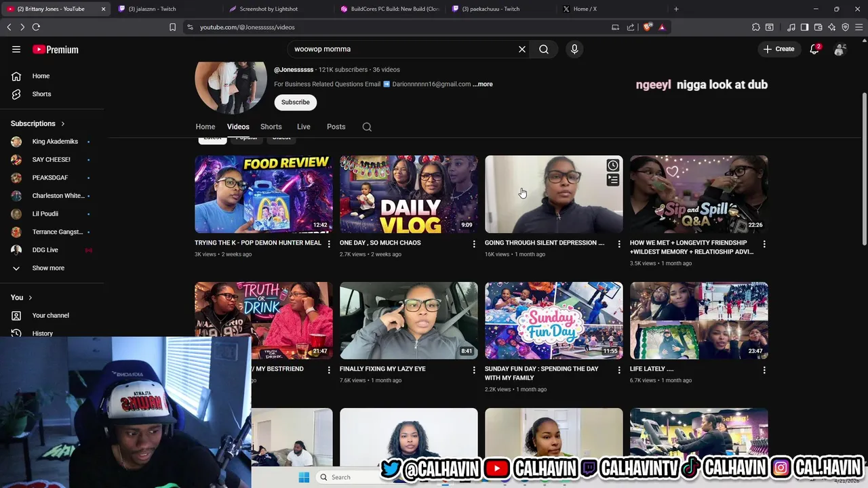Switch to the jalasznn Twitch browser tab

click(165, 9)
